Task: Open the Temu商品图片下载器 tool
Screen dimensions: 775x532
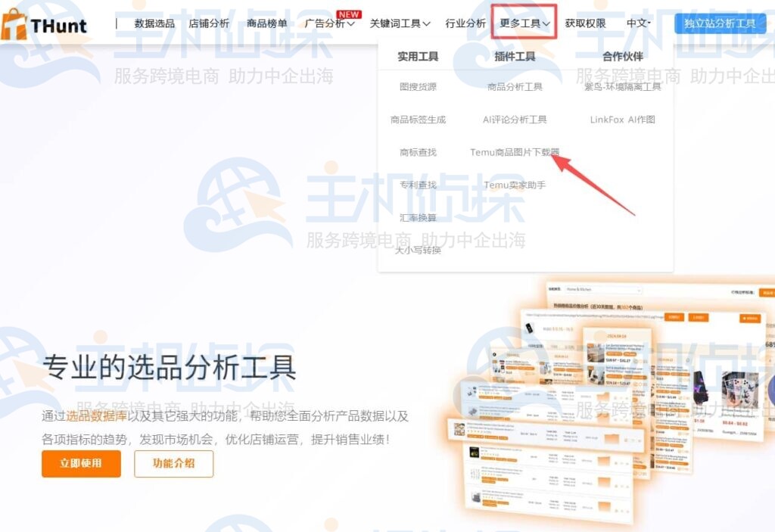Action: [514, 151]
